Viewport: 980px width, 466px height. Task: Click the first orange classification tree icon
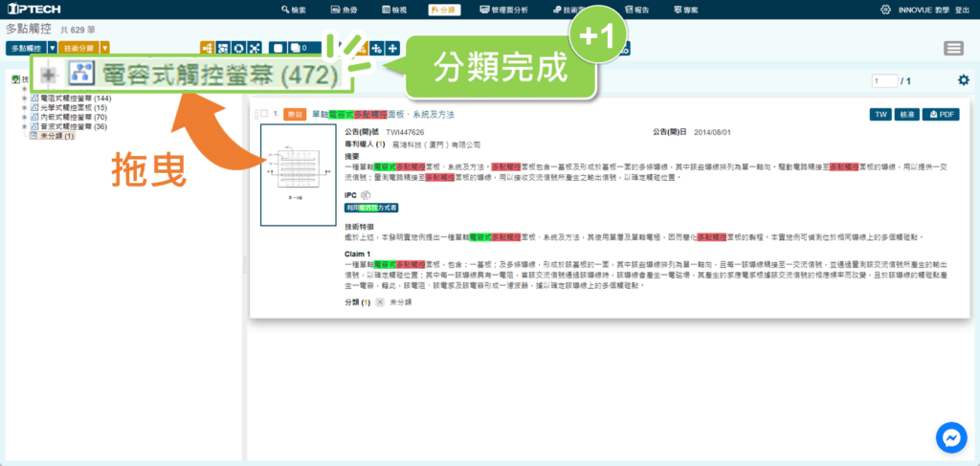pos(208,48)
